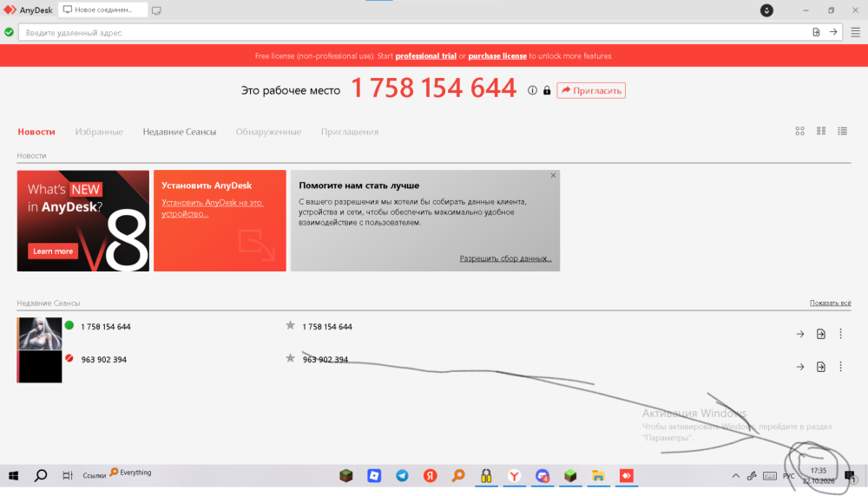Close the 'Помогите нам стать лучше' card
Screen dimensions: 868x496
coord(553,175)
